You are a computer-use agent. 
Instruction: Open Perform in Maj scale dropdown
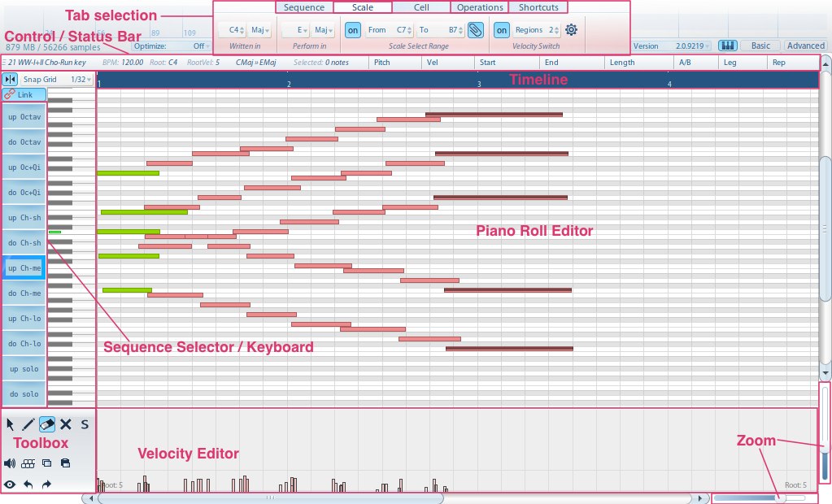pos(323,30)
